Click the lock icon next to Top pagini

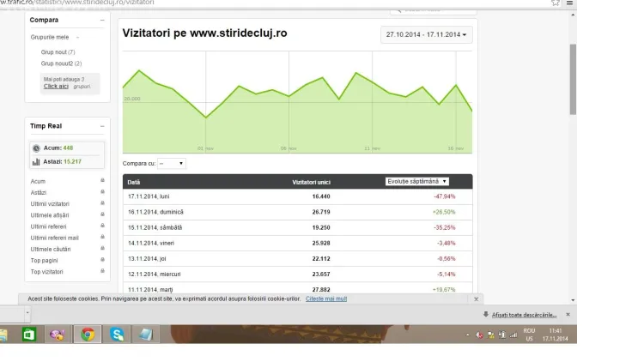point(102,260)
